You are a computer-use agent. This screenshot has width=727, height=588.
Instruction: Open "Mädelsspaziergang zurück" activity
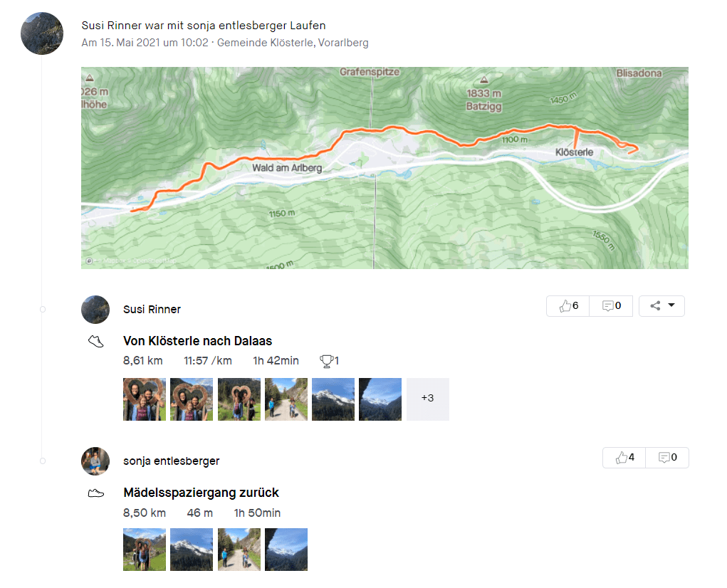point(201,493)
